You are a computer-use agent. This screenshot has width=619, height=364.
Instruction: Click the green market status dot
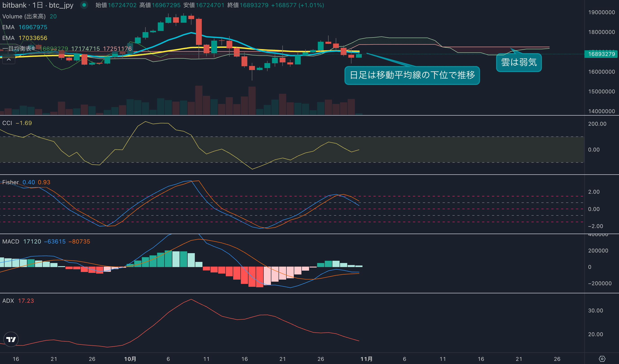click(x=84, y=5)
